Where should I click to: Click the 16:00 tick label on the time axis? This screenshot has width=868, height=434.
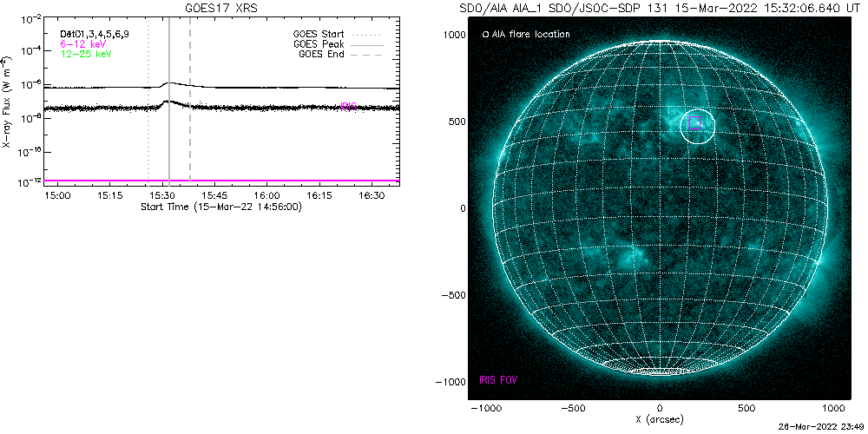[x=266, y=196]
